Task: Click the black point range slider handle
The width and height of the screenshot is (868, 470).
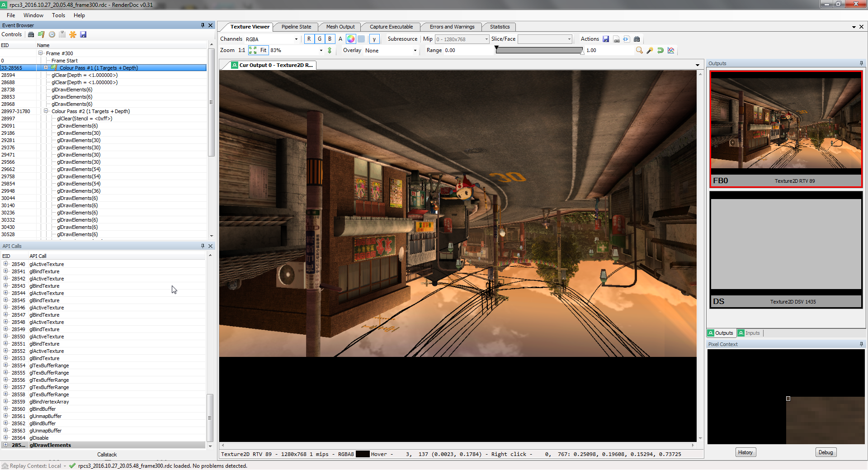Action: pos(496,48)
